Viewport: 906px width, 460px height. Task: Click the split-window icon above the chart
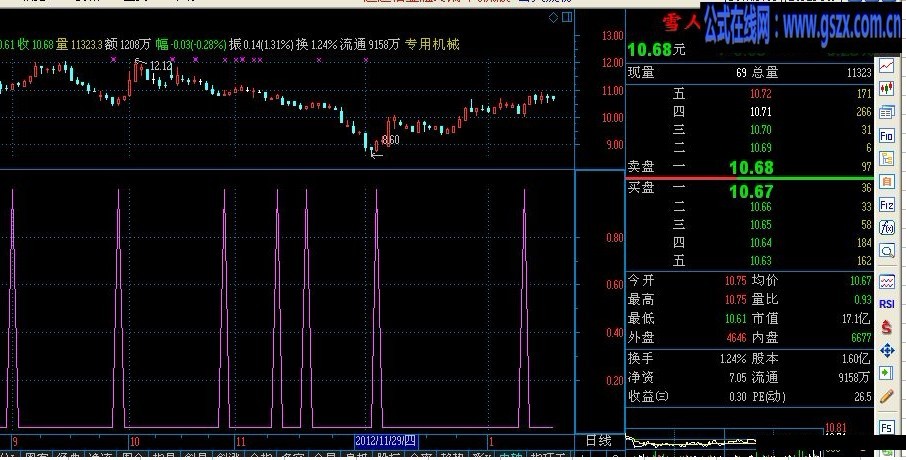567,17
